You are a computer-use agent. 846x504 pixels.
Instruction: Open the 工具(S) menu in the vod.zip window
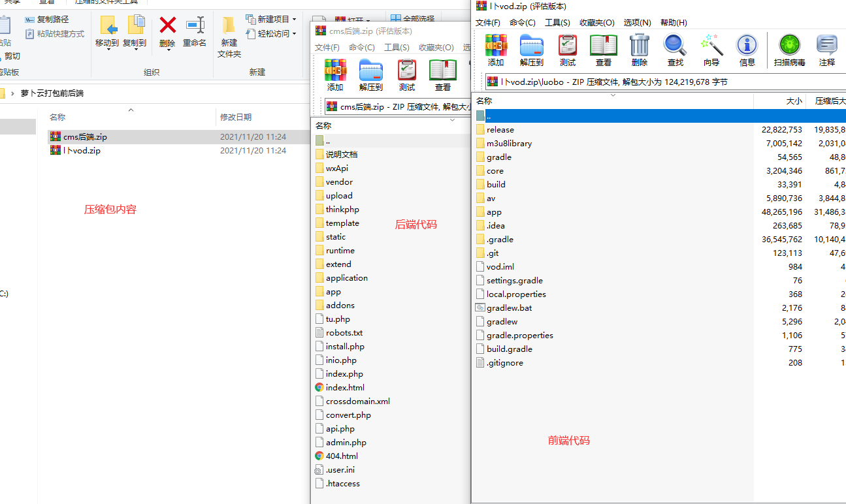point(559,22)
